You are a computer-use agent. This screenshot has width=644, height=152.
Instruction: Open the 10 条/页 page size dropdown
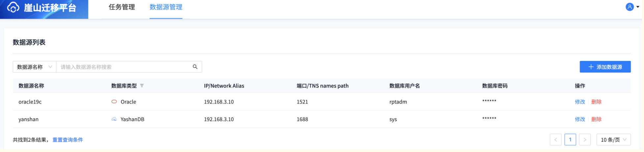tap(613, 139)
